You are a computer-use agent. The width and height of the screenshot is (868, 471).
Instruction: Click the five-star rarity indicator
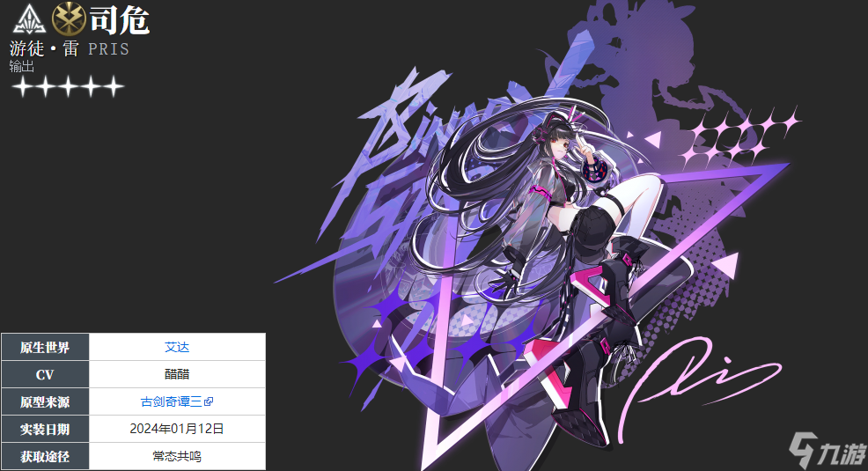coord(67,86)
